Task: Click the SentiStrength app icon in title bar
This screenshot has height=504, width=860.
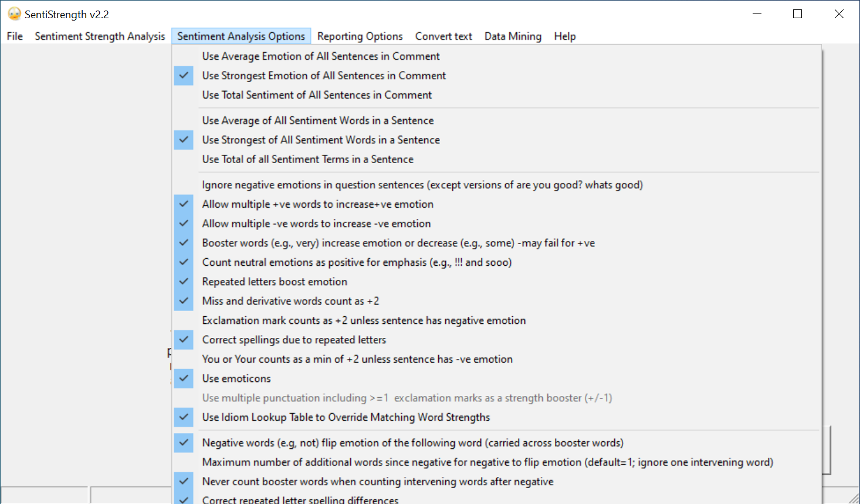Action: click(14, 14)
